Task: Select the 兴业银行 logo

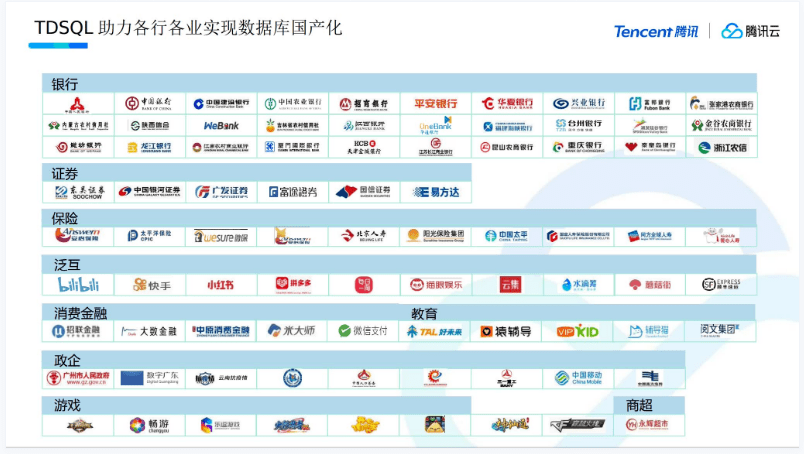Action: pos(579,104)
